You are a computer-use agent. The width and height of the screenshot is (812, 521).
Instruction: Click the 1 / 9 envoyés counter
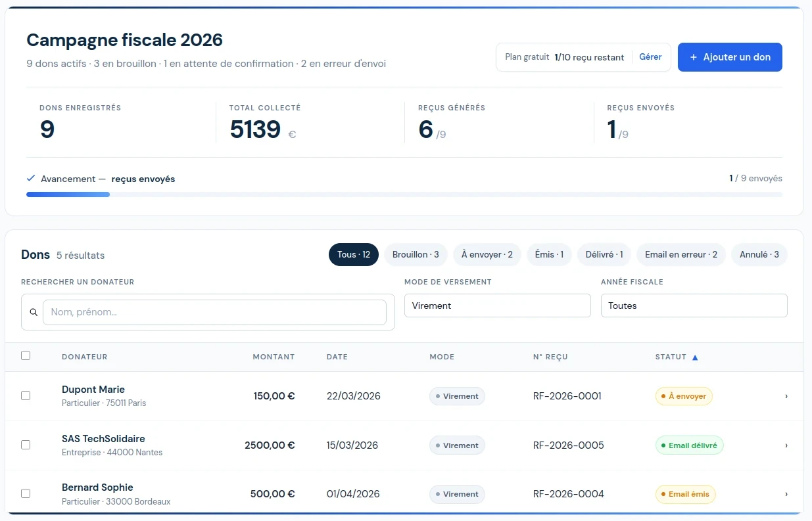755,178
